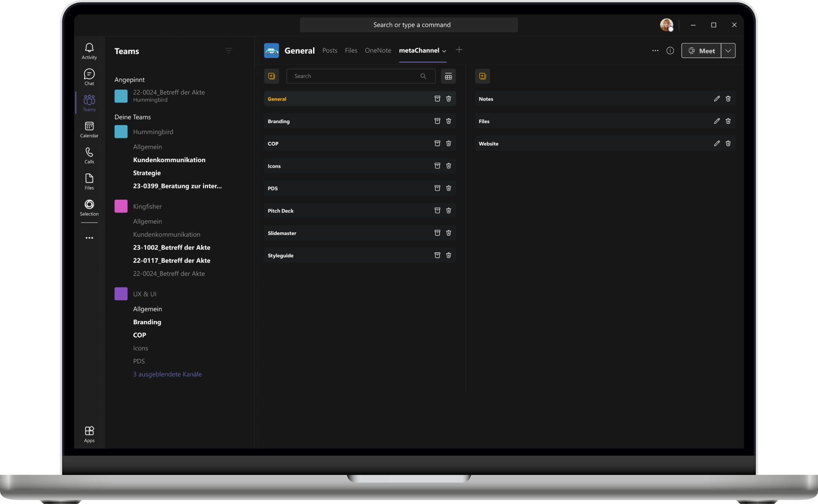818x504 pixels.
Task: Open Kundenkommunikation under Hummingbird
Action: [x=169, y=160]
